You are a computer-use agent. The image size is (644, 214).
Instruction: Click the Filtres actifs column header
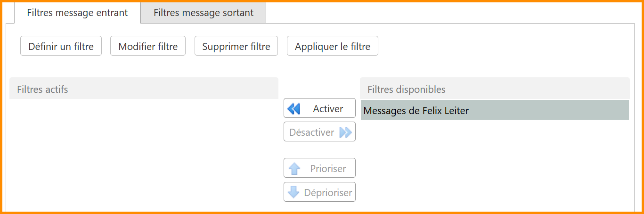pyautogui.click(x=144, y=89)
